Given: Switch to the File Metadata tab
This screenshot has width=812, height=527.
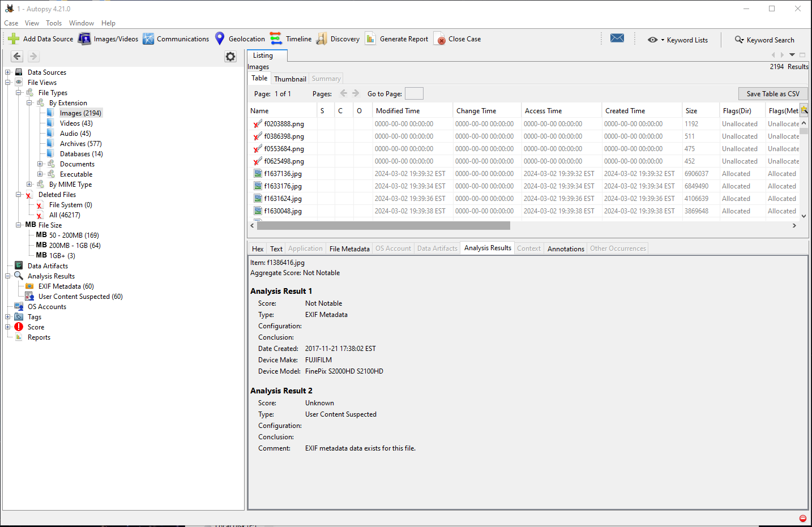Looking at the screenshot, I should click(x=349, y=248).
